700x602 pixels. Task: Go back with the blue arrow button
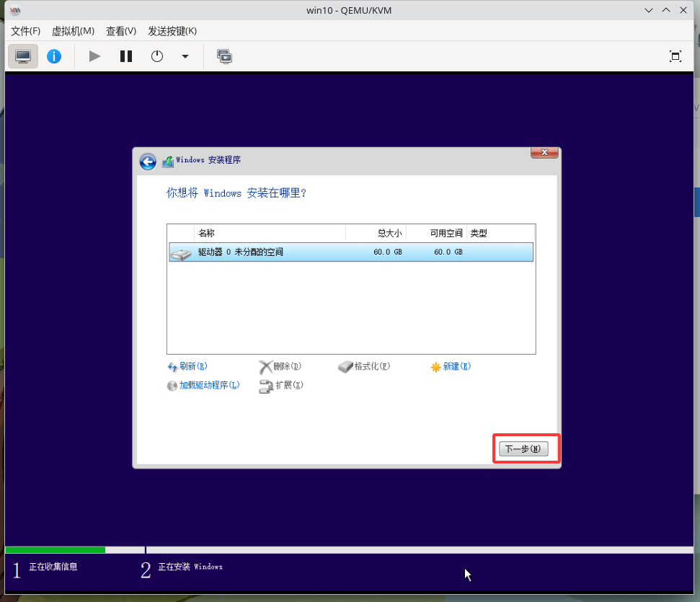point(148,161)
